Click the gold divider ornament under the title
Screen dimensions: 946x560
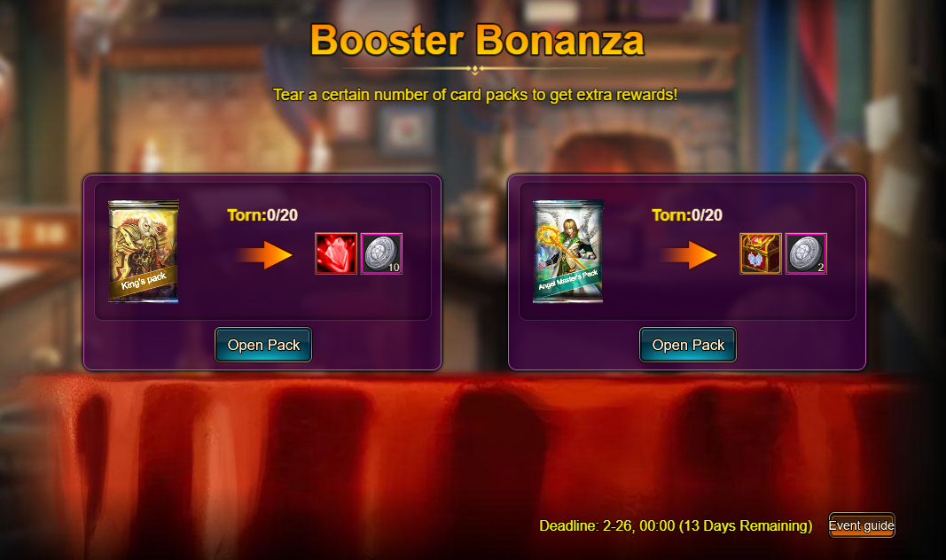475,69
